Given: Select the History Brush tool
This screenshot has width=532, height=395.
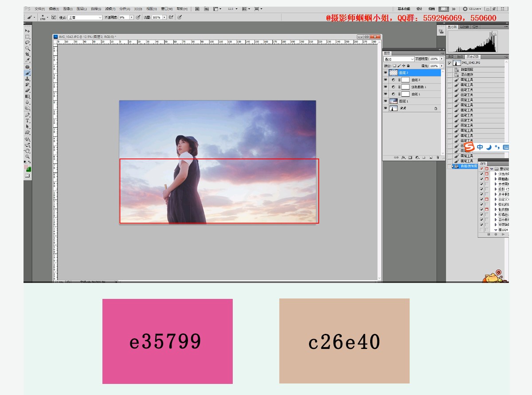Looking at the screenshot, I should tap(27, 85).
